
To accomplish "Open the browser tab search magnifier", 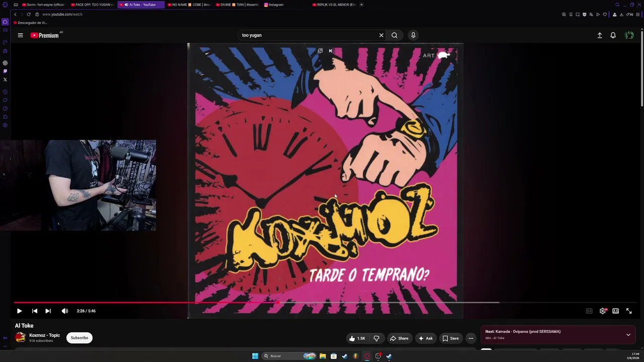I will 617,5.
